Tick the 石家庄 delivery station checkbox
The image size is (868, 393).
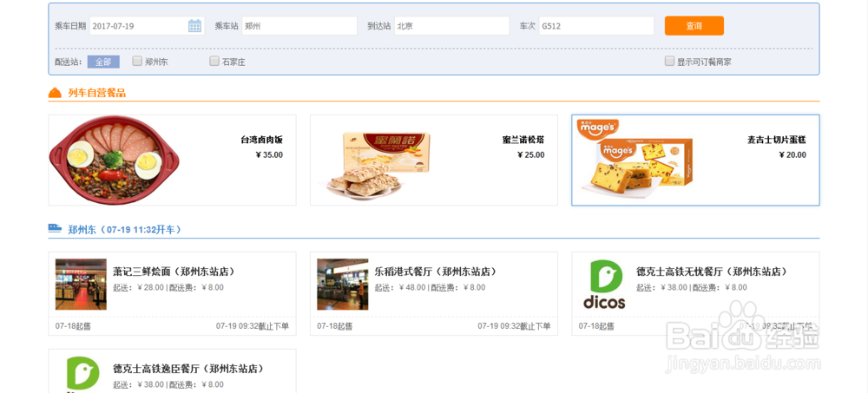tap(214, 62)
